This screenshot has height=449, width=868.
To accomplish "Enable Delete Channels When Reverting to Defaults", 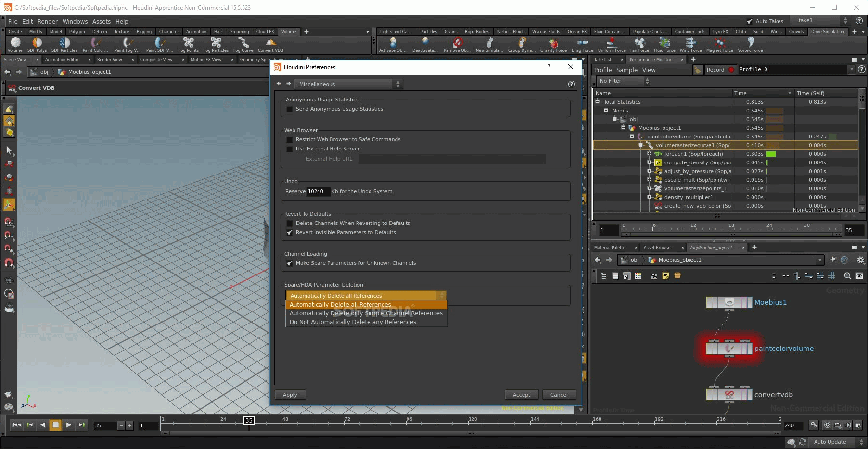I will [289, 224].
